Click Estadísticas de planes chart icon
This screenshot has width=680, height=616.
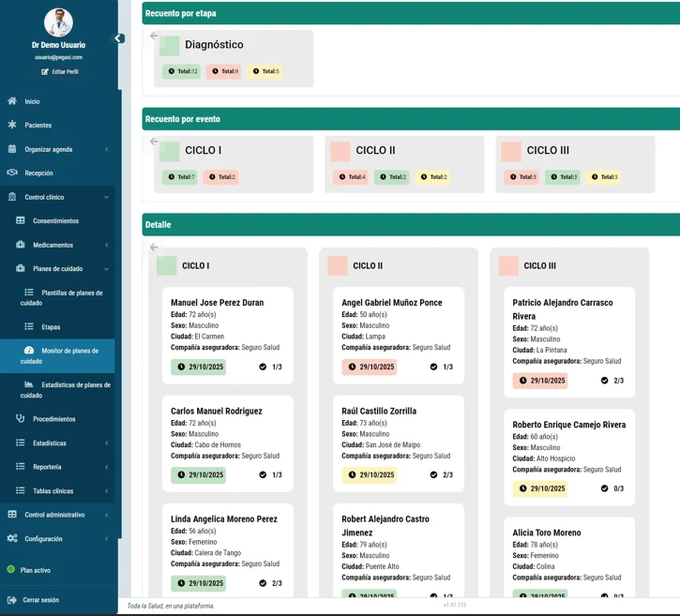click(x=29, y=384)
